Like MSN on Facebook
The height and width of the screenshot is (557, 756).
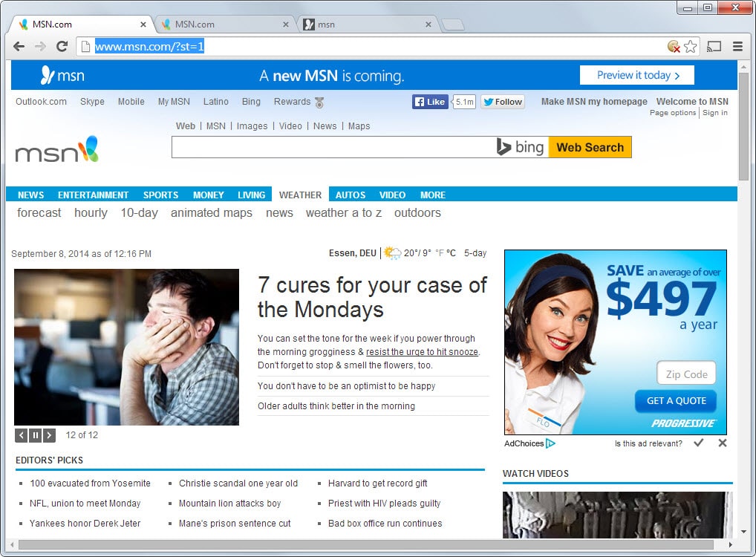[x=430, y=102]
